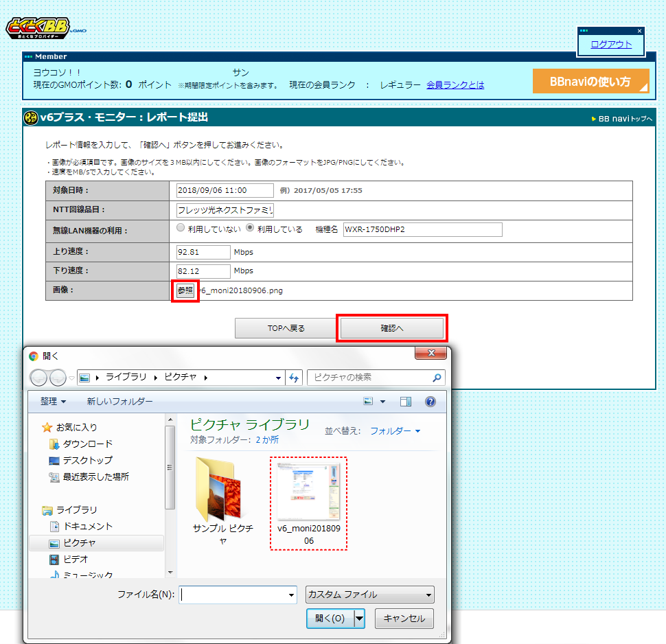Select the v6_moni20180906 image thumbnail

[x=308, y=493]
